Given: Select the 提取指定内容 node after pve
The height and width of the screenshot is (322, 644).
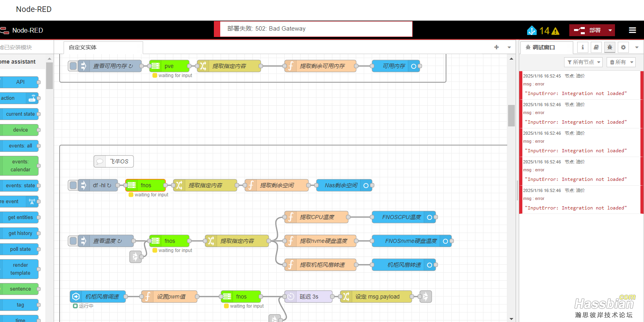Looking at the screenshot, I should [229, 66].
